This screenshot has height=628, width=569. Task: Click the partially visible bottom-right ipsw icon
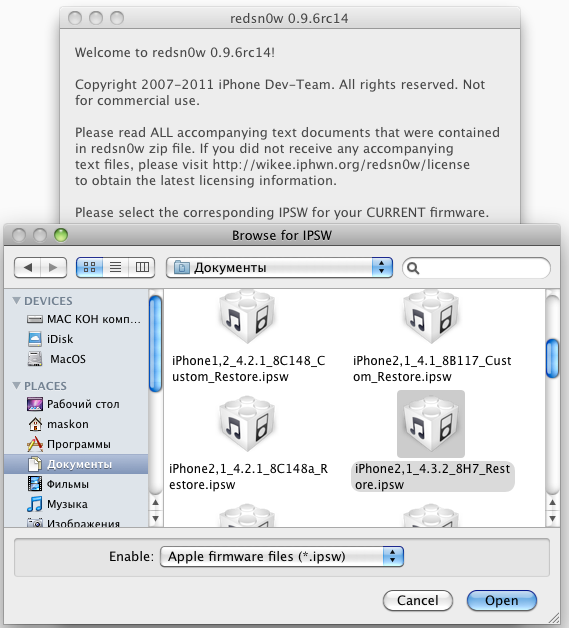430,516
